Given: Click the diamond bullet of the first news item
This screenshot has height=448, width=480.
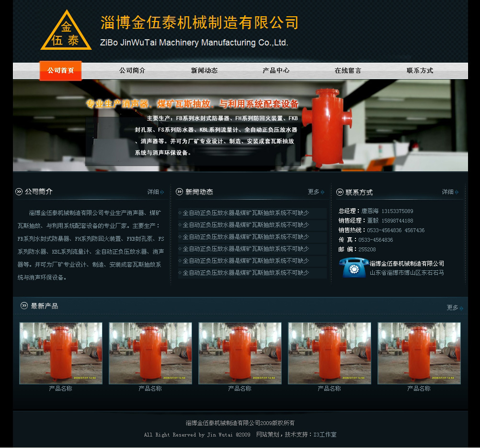Looking at the screenshot, I should tap(180, 213).
